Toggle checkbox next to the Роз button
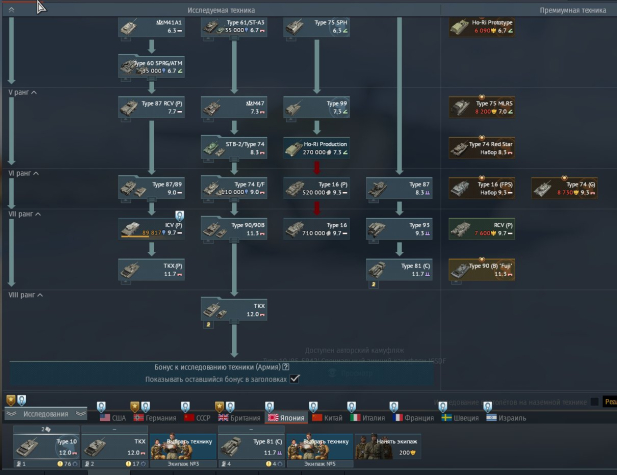The image size is (617, 475). (x=596, y=402)
